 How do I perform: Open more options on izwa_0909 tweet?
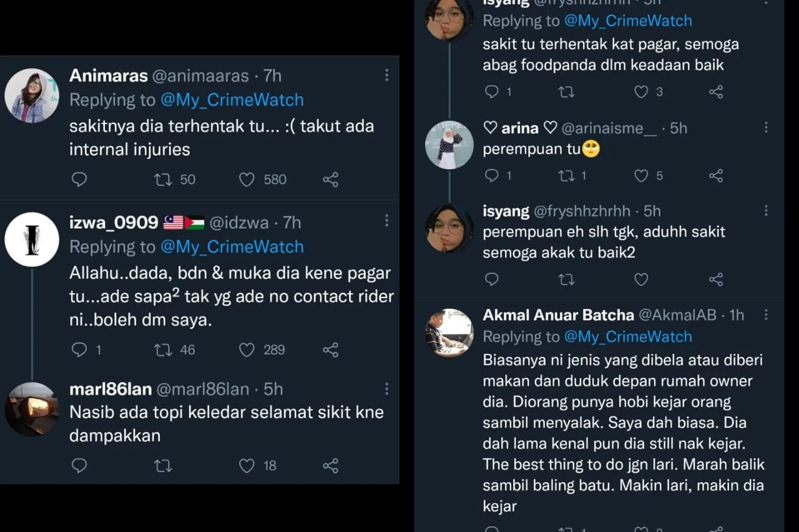(387, 221)
